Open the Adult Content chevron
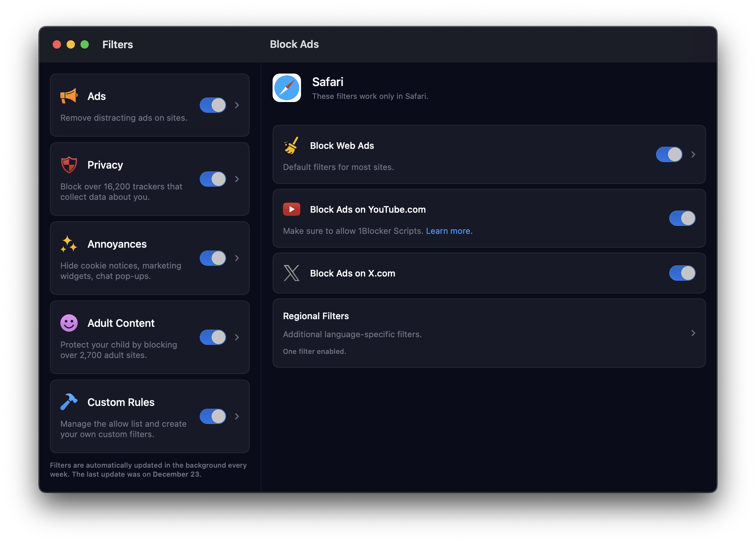756x544 pixels. click(237, 337)
